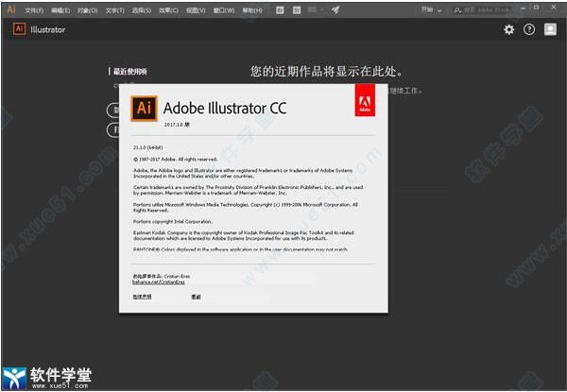The width and height of the screenshot is (567, 392).
Task: Open the 文件(F) menu
Action: [34, 10]
